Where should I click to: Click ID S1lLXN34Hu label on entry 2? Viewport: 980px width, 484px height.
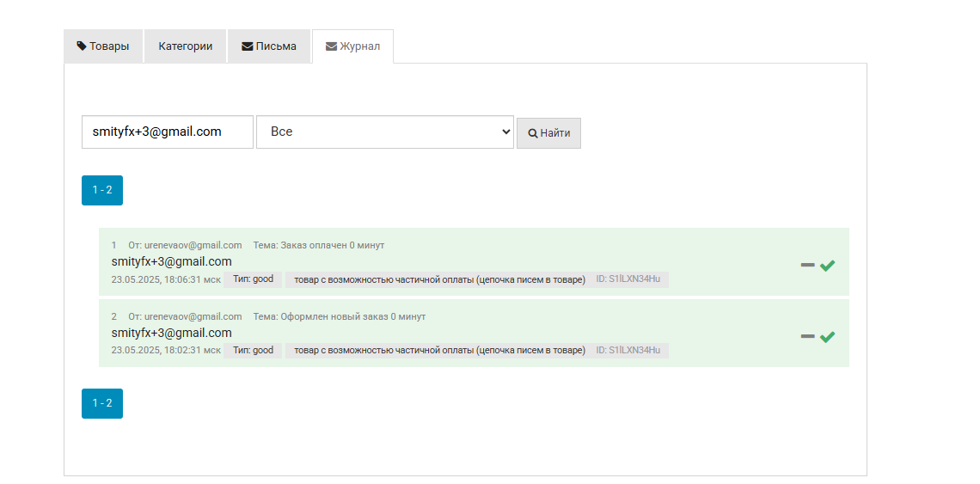click(628, 350)
